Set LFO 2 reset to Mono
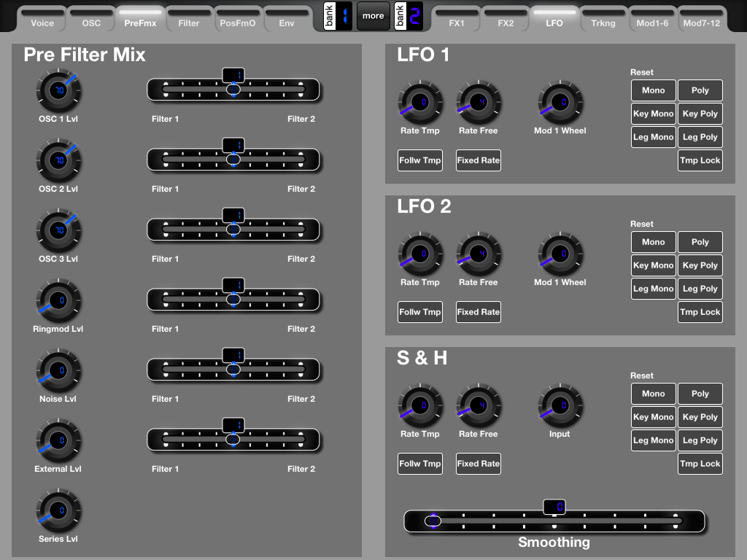The image size is (747, 560). [x=654, y=242]
